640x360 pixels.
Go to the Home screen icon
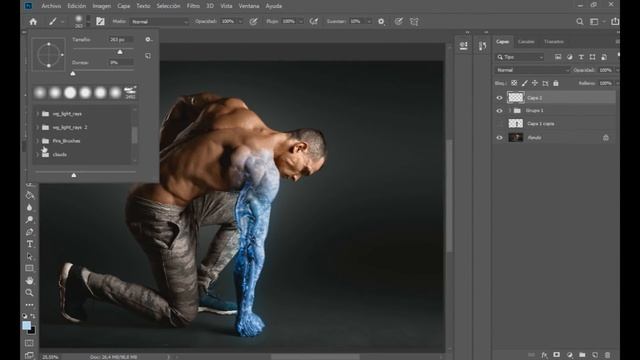click(33, 22)
